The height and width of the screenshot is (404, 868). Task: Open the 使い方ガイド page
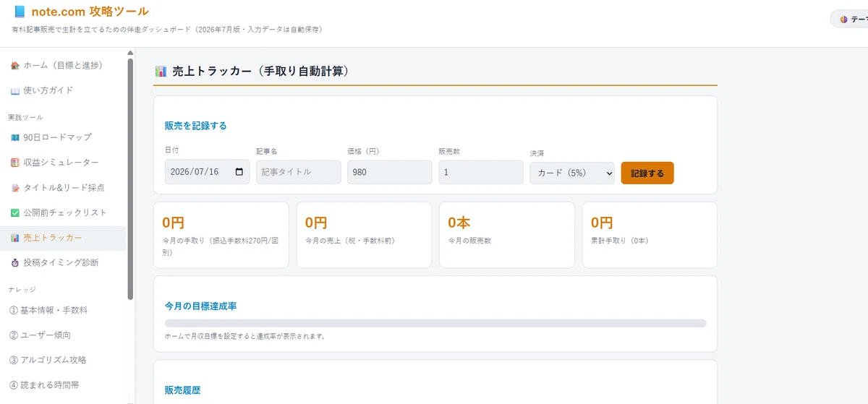click(62, 90)
